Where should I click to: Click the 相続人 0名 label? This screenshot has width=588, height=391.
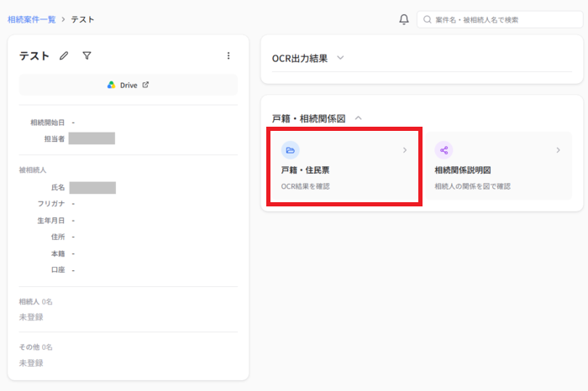[x=35, y=301]
